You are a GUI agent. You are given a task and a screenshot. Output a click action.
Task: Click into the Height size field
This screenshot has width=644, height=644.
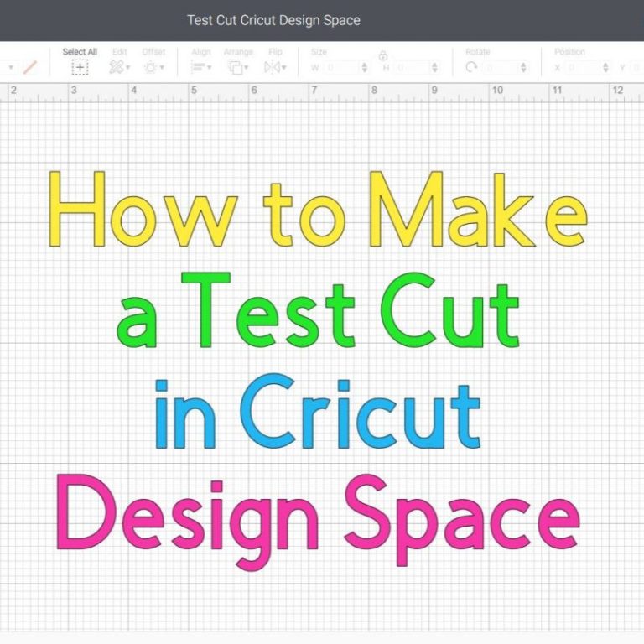coord(413,67)
